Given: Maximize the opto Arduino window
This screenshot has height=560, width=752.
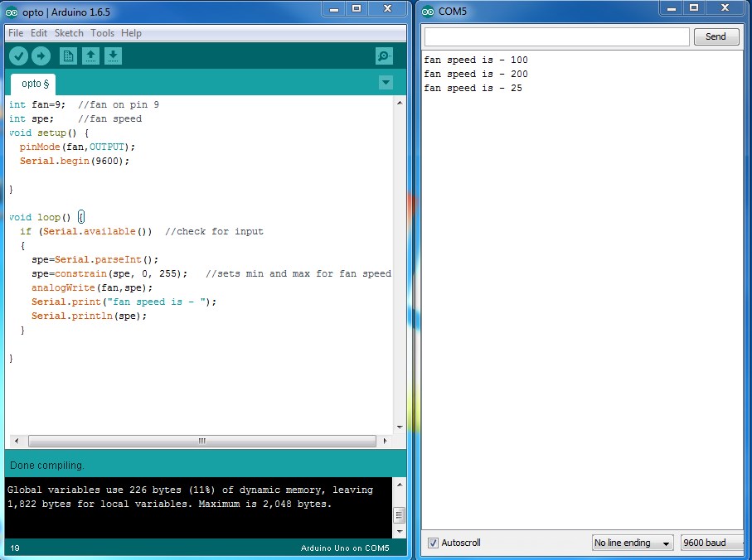Looking at the screenshot, I should [x=357, y=8].
